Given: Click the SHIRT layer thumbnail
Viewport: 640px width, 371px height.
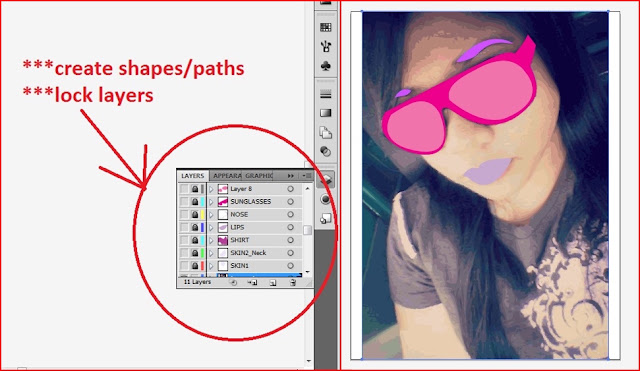Looking at the screenshot, I should (222, 240).
